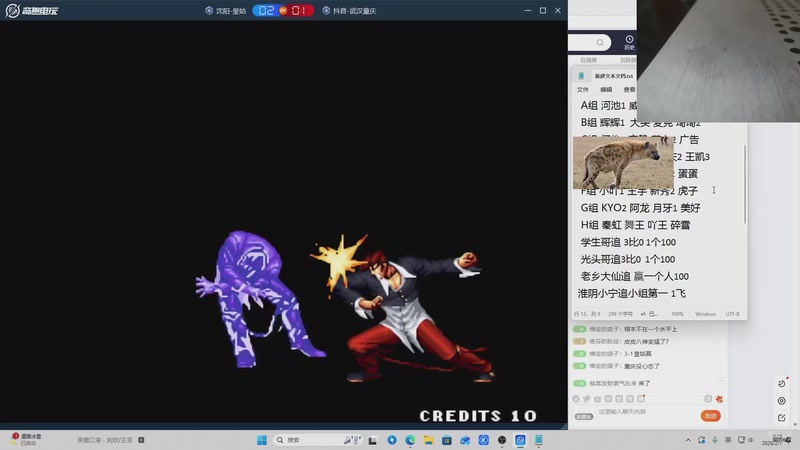Screen dimensions: 800x450
Task: Open the 文件 menu in Notepad
Action: click(583, 89)
